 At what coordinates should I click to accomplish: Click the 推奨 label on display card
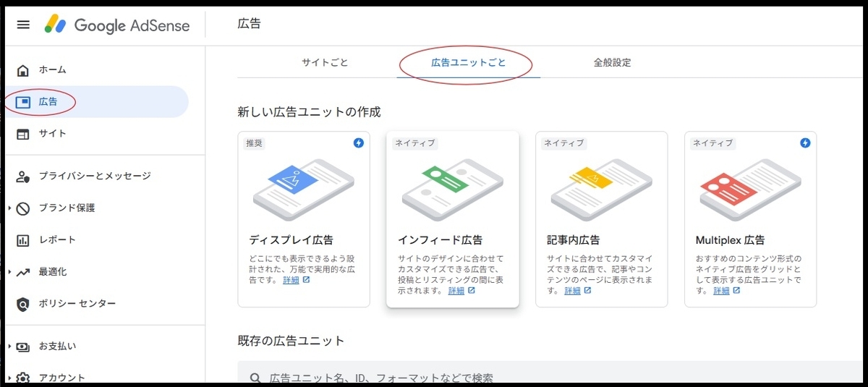(255, 143)
